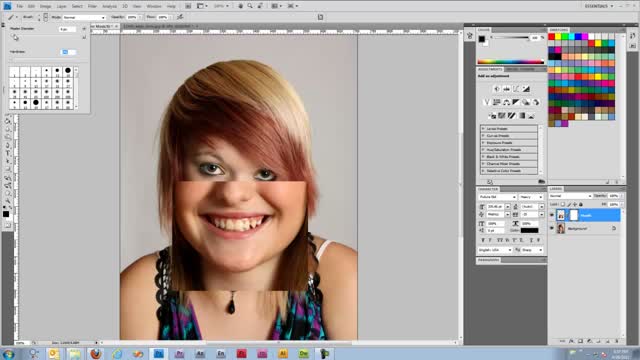
Task: Open font family dropdown Futura Std
Action: (497, 197)
